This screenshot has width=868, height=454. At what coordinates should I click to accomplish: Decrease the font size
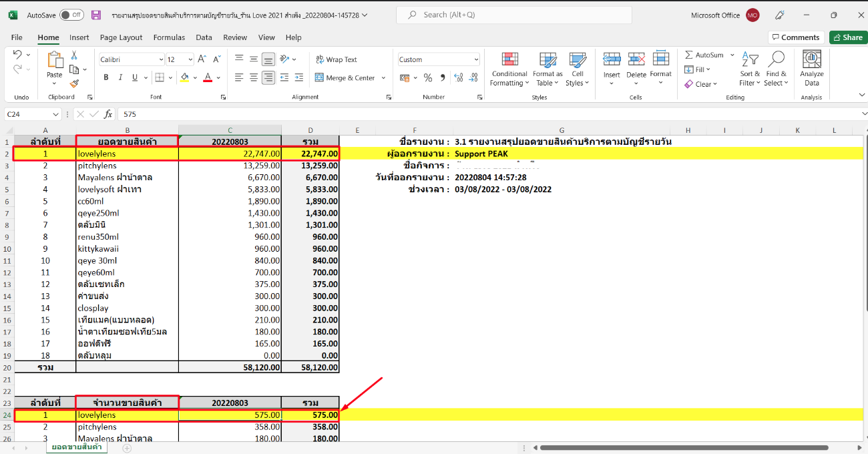pos(218,59)
